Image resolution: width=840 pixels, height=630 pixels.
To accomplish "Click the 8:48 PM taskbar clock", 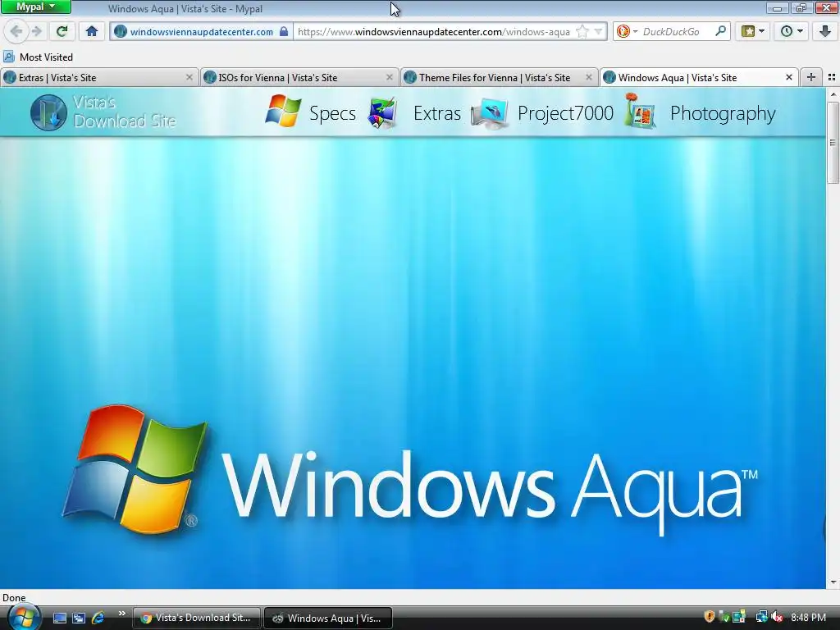I will point(808,618).
